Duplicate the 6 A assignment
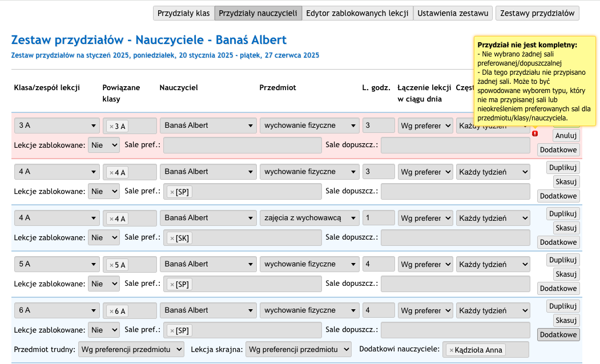Viewport: 600px width, 364px height. (x=563, y=306)
